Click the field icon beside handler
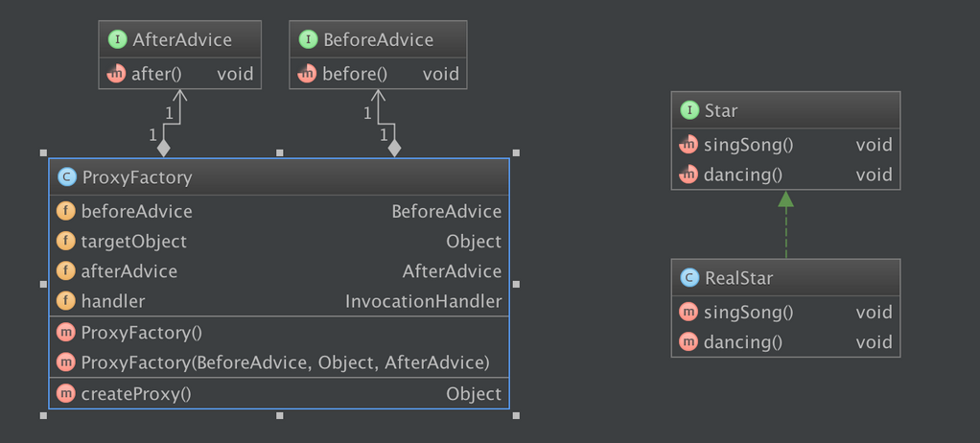The height and width of the screenshot is (443, 980). click(x=66, y=301)
